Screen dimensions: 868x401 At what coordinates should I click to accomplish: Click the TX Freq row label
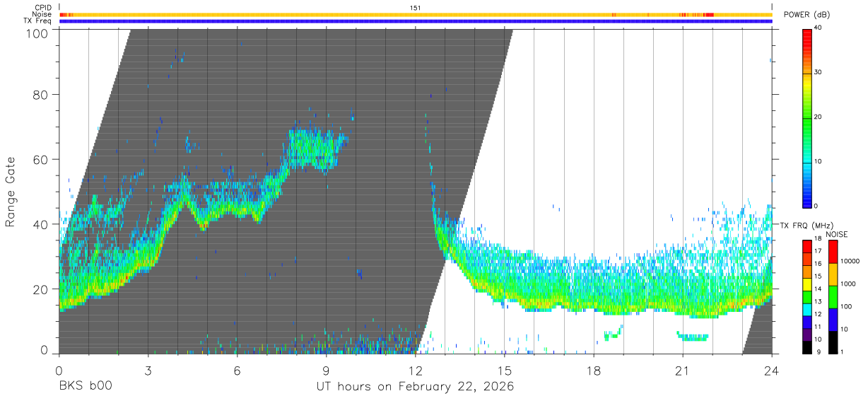click(38, 21)
